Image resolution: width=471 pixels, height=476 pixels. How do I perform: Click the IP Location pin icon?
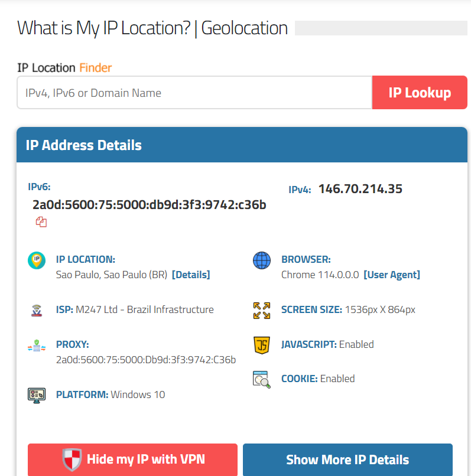(37, 260)
